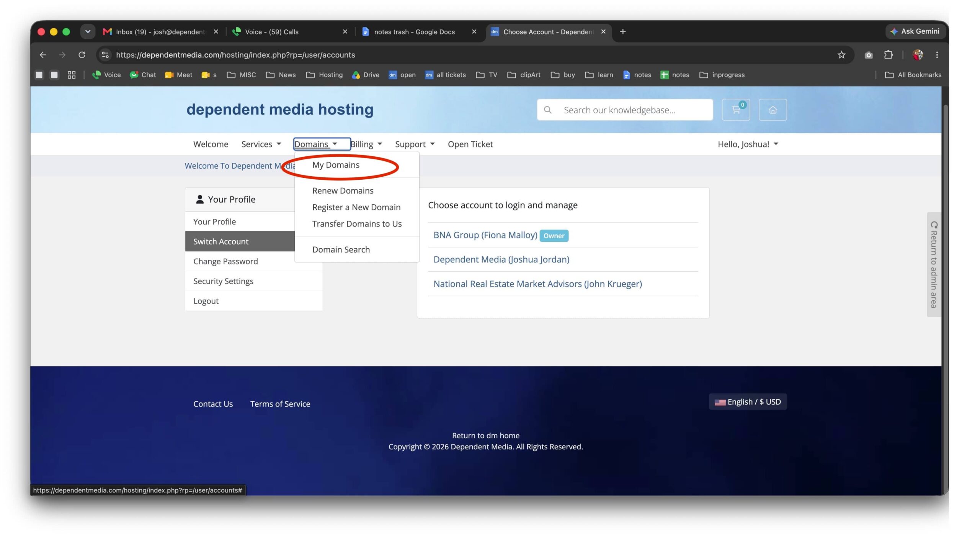This screenshot has width=980, height=536.
Task: Open the 'open' dm bookmark
Action: [402, 75]
